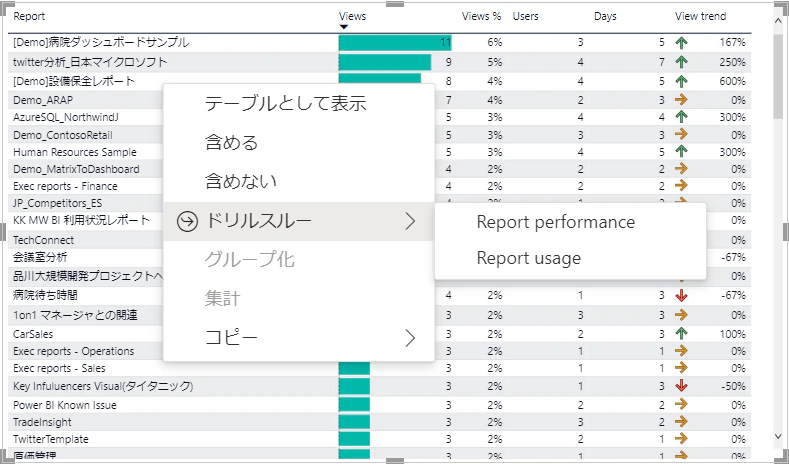789x464 pixels.
Task: Click green up arrow in [Demo]病院ダッシュボードサンプル row
Action: tap(681, 42)
